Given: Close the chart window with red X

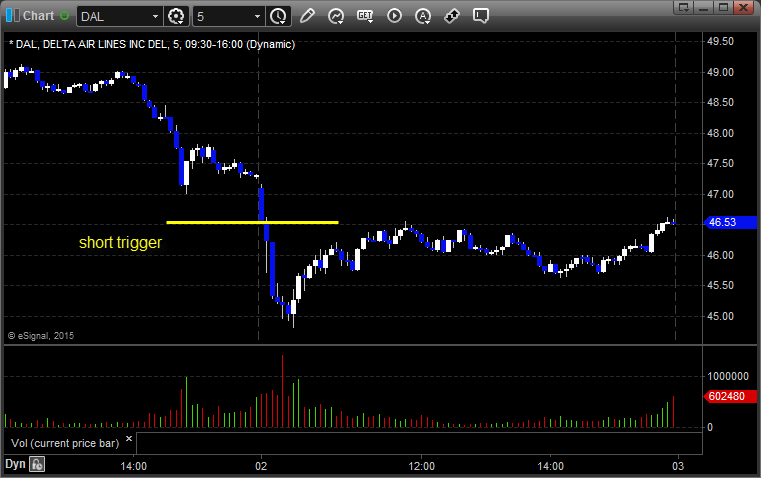Looking at the screenshot, I should [x=743, y=7].
